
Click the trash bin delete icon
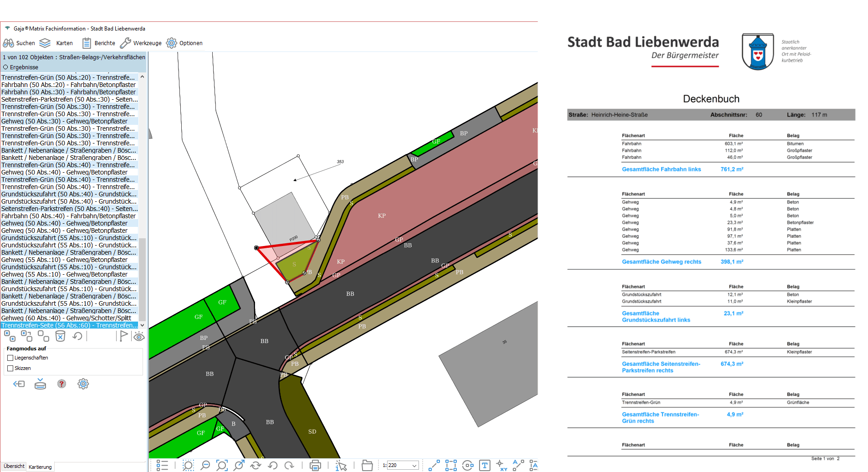60,336
